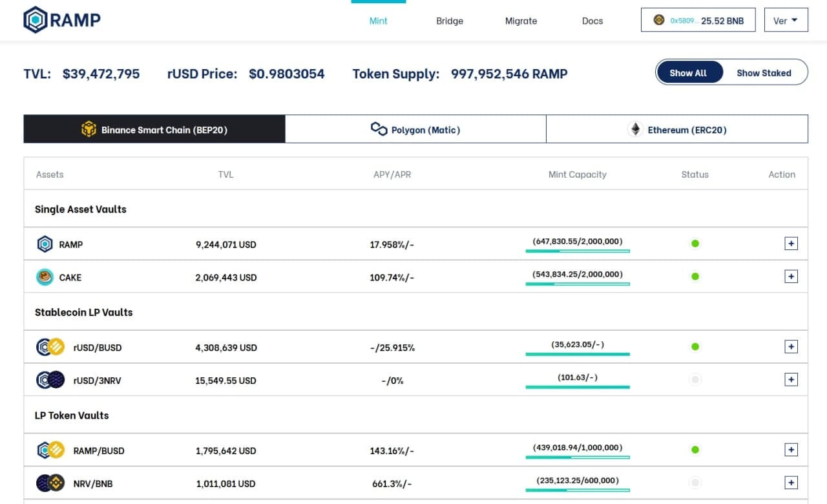Click the RAMP logo in header
The height and width of the screenshot is (504, 827).
point(62,20)
